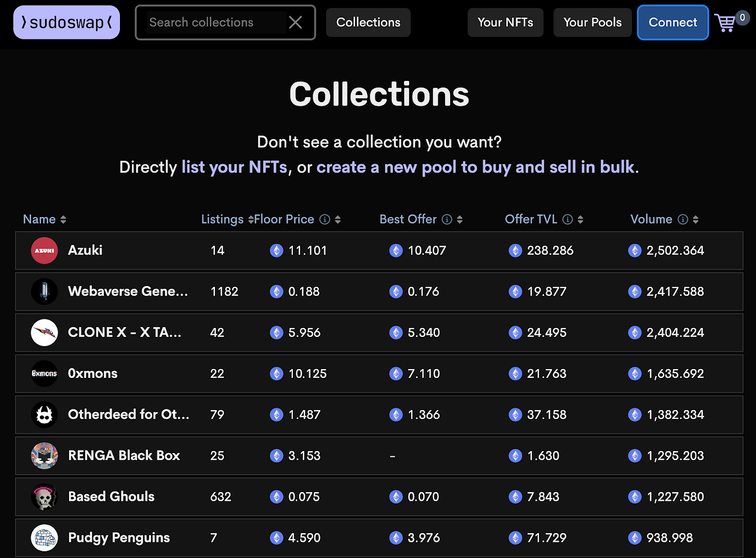The width and height of the screenshot is (756, 558).
Task: Click ETH icon beside Azuki offer 10.407
Action: 396,251
